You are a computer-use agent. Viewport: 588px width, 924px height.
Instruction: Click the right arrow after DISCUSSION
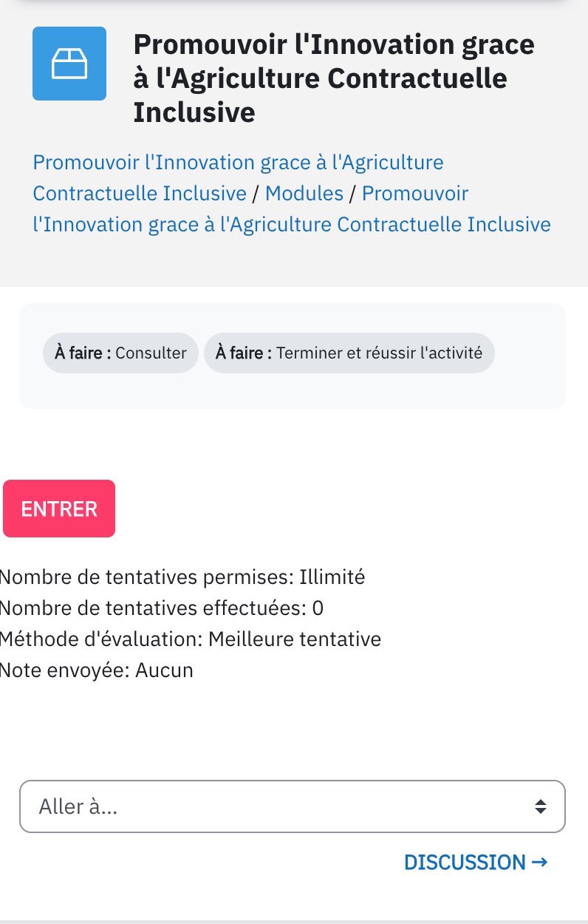click(x=539, y=862)
